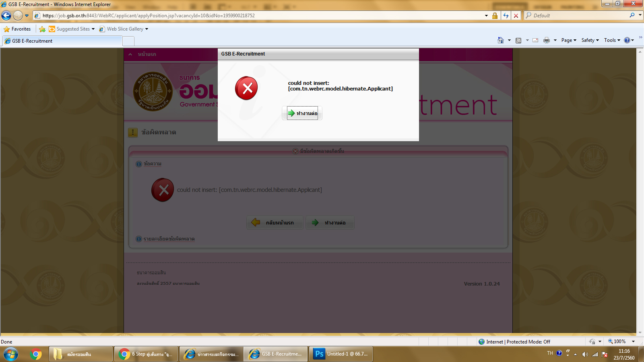Click the network signal tray icon
Screen dimensions: 644x362
tap(595, 354)
